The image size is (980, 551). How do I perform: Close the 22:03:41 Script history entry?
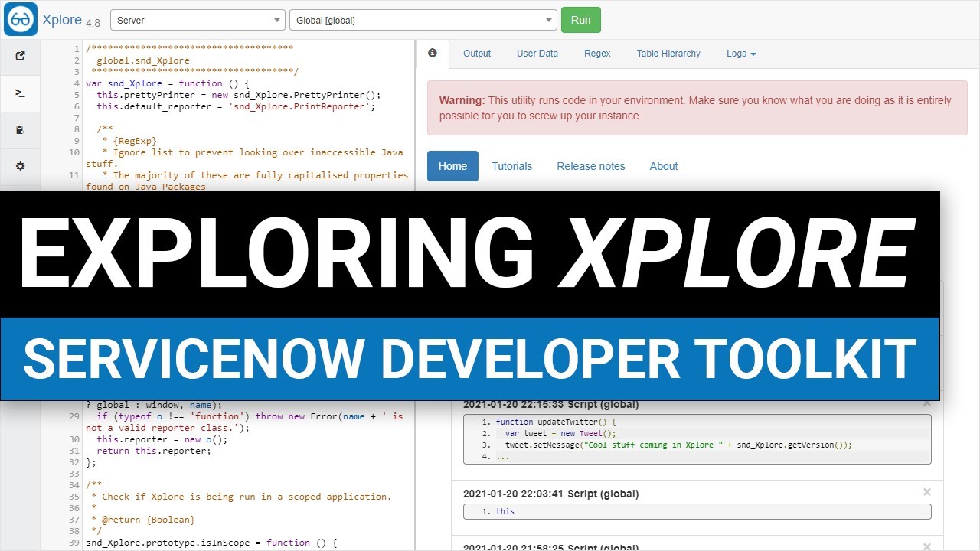[926, 492]
